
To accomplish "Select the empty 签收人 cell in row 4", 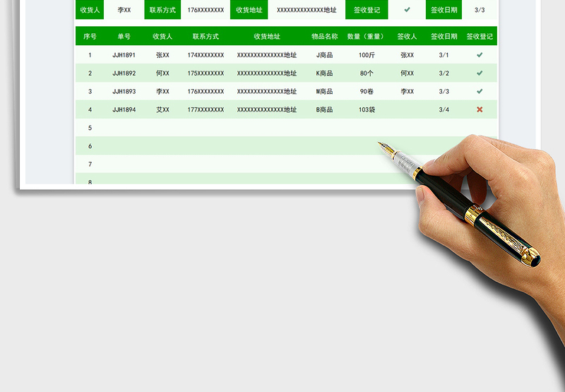I will (x=407, y=109).
